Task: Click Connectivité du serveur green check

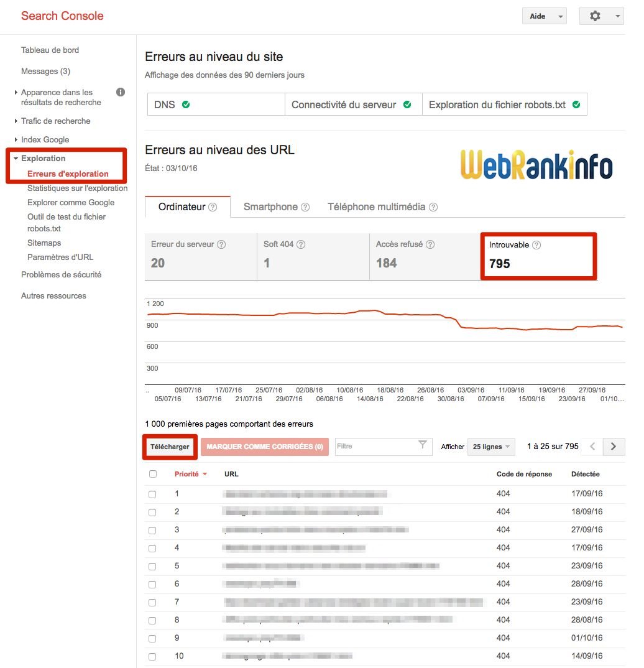Action: coord(407,104)
